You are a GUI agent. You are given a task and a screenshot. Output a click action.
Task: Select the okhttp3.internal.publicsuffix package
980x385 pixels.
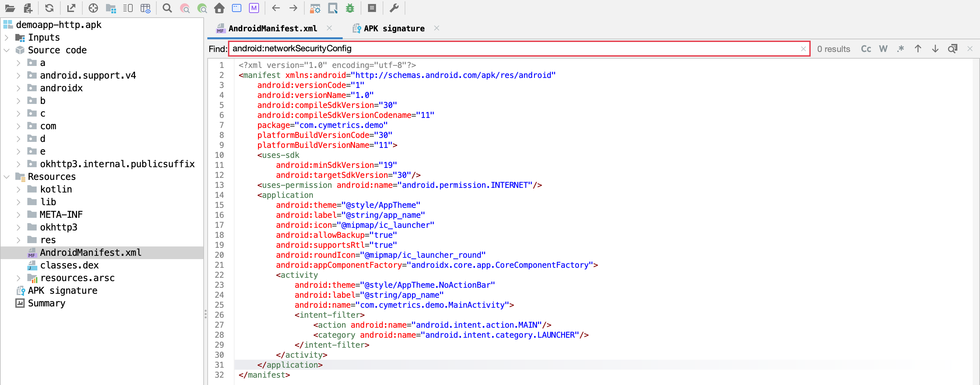117,164
